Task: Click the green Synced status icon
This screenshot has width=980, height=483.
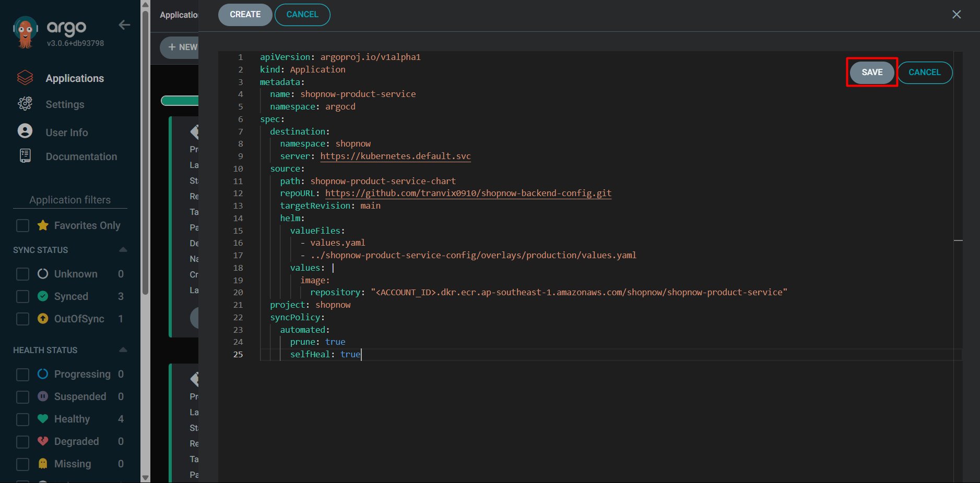Action: point(43,296)
